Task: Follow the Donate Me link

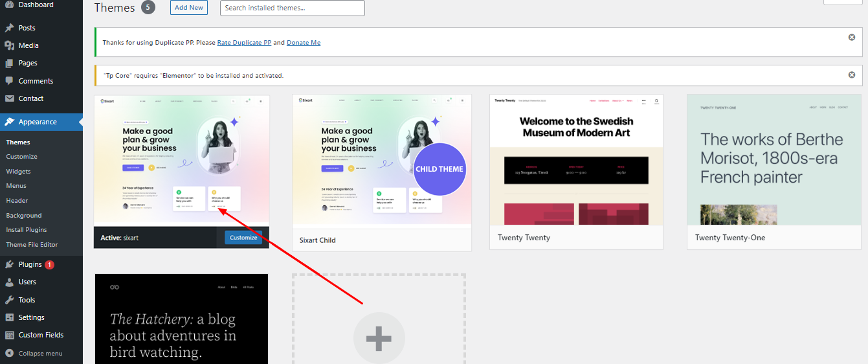Action: coord(304,43)
